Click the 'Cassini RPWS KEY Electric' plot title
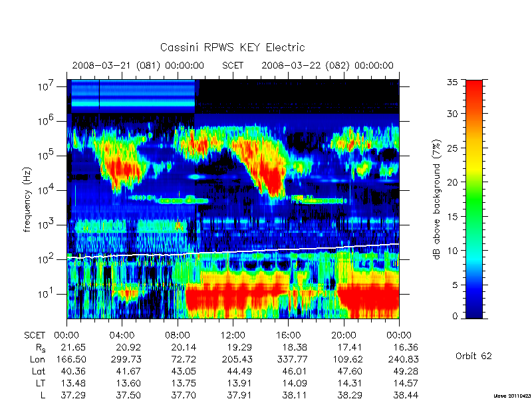The width and height of the screenshot is (532, 399). 232,47
